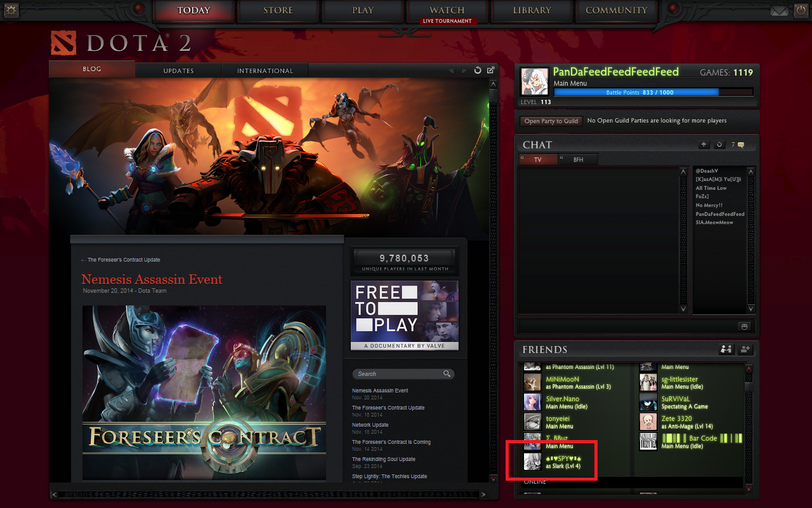Screen dimensions: 812x508
Task: Open sg-littlesister's friend avatar
Action: point(648,382)
